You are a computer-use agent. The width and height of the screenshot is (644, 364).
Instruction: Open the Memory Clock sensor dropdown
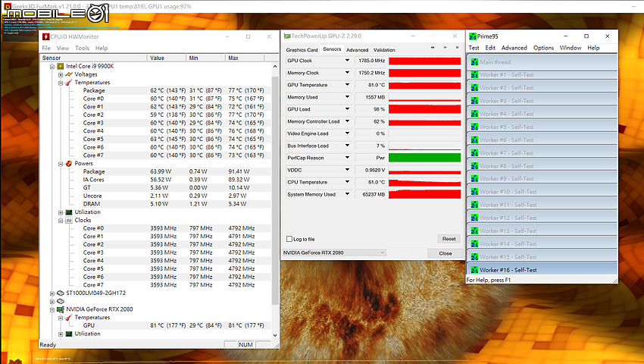(347, 73)
